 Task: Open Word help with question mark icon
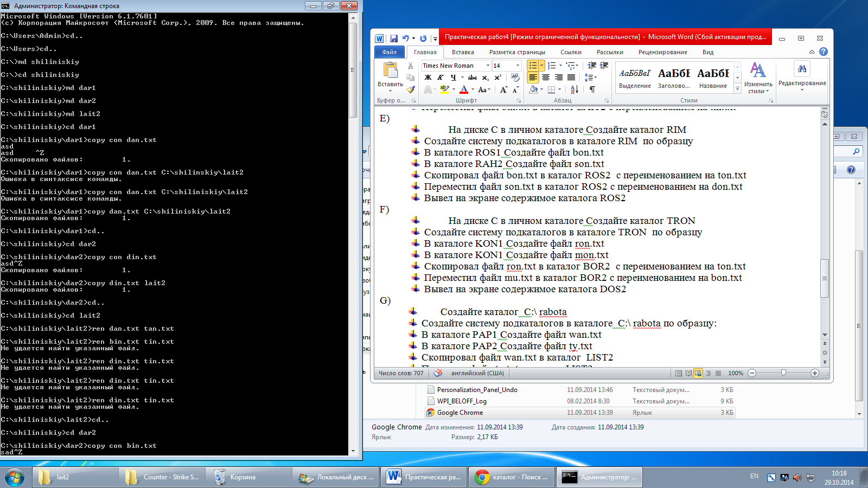[x=824, y=52]
